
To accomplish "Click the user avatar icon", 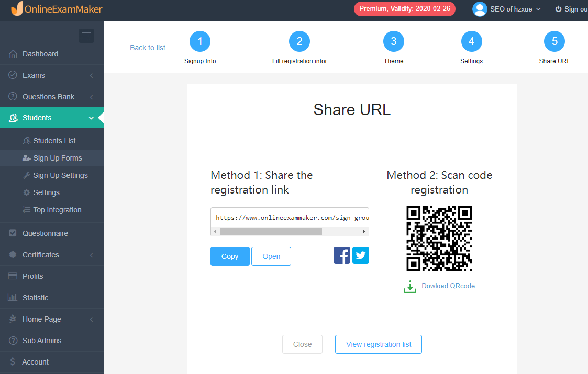I will (480, 9).
